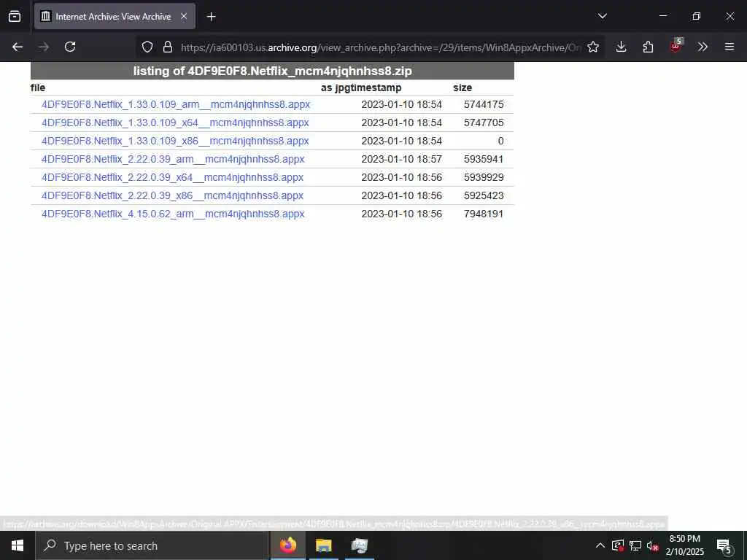Bookmark this page with the star
The image size is (747, 560).
point(593,47)
